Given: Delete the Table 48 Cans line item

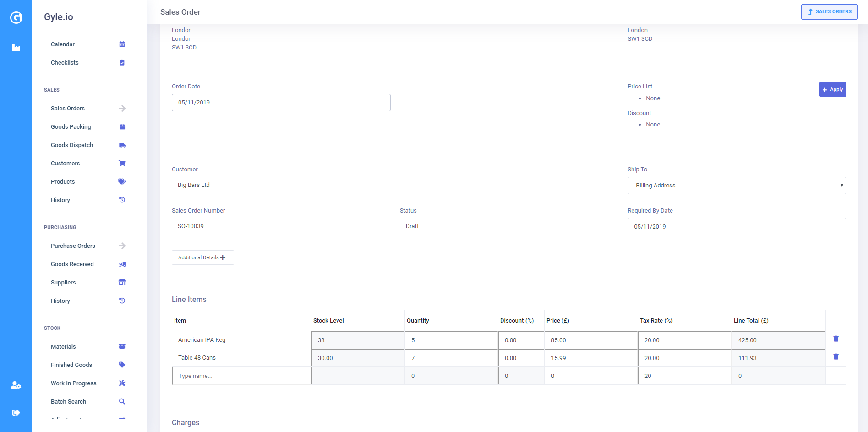Looking at the screenshot, I should 835,357.
